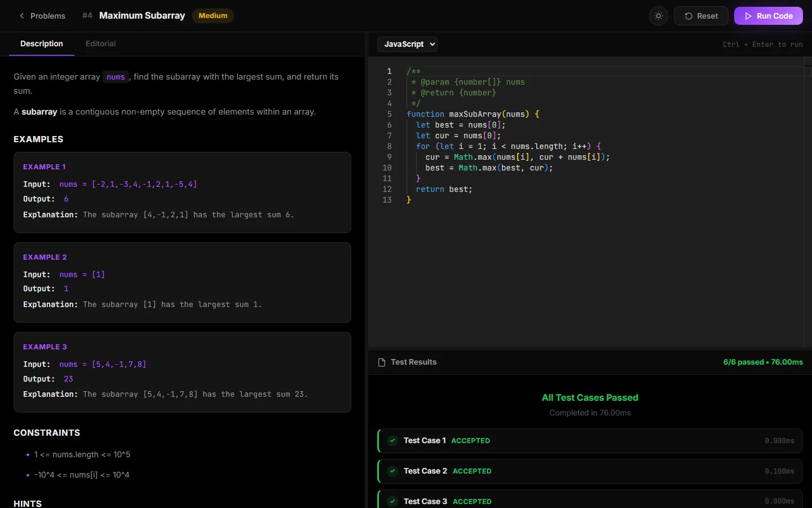812x508 pixels.
Task: Click line number 9 in the editor gutter
Action: tap(389, 157)
